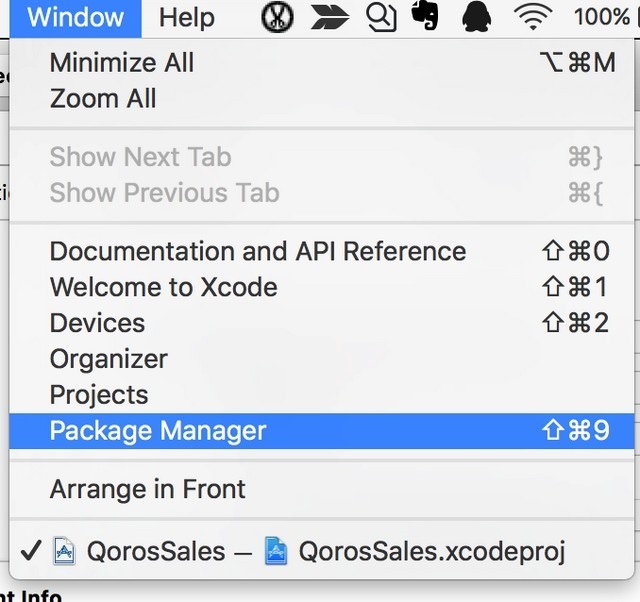Click the QorosSales project icon in the window list
The height and width of the screenshot is (602, 640).
click(64, 552)
